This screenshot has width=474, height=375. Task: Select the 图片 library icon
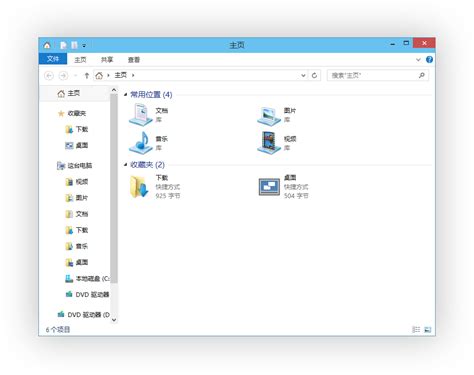[269, 116]
